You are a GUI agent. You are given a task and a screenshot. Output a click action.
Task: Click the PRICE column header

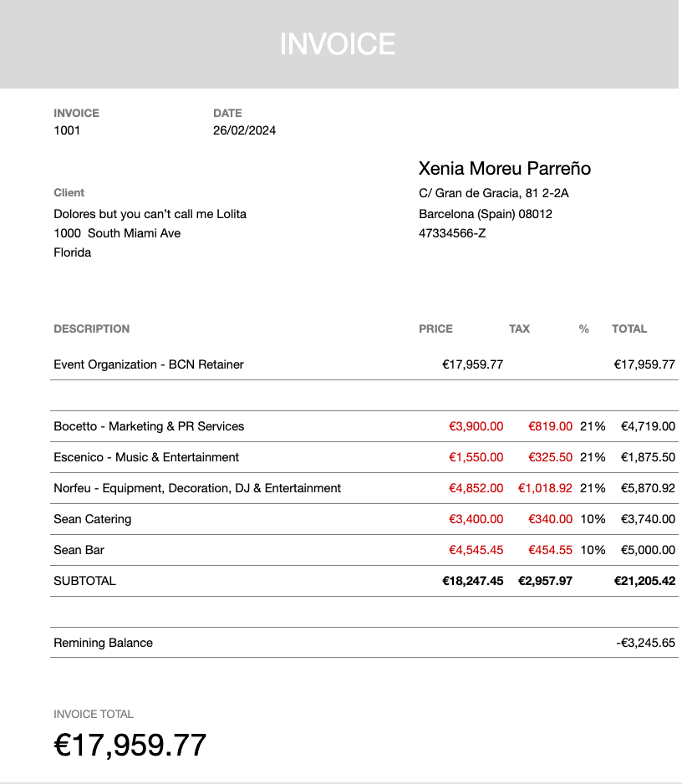(435, 329)
